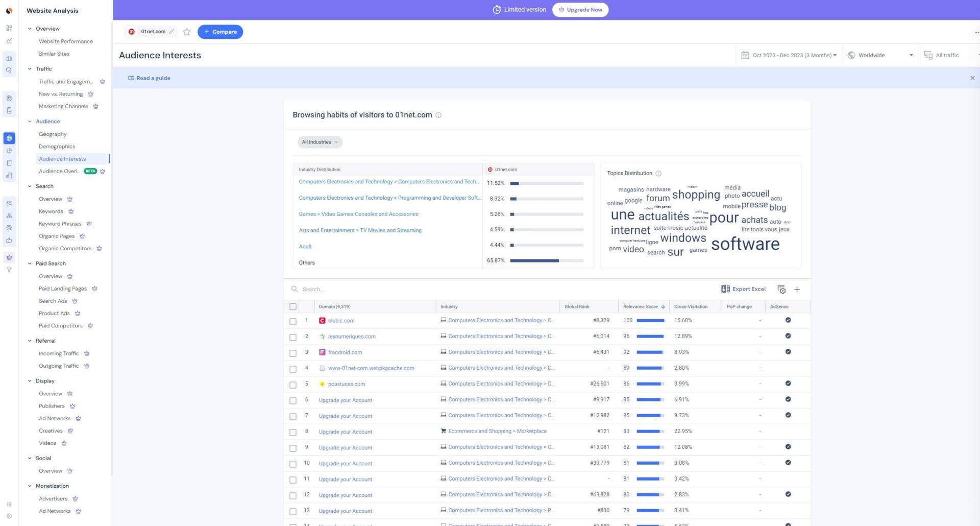Open Similar Sites in sidebar
980x526 pixels.
tap(54, 54)
